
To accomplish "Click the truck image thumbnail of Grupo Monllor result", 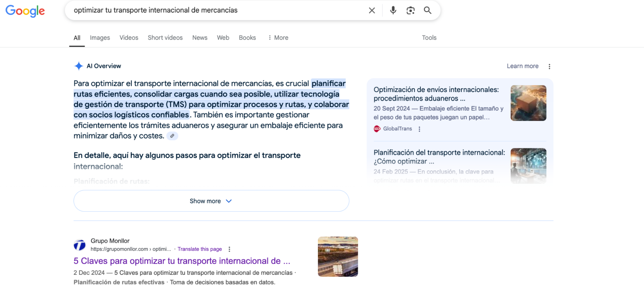I will click(x=337, y=256).
